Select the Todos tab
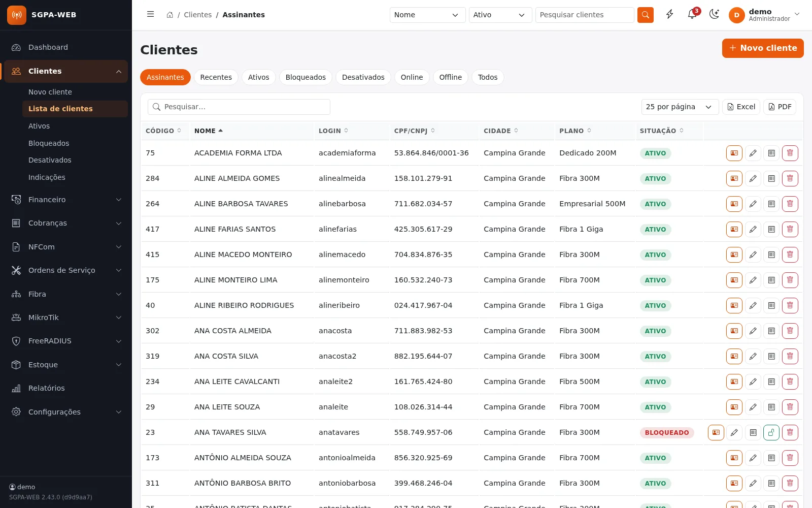The image size is (812, 508). pos(488,77)
